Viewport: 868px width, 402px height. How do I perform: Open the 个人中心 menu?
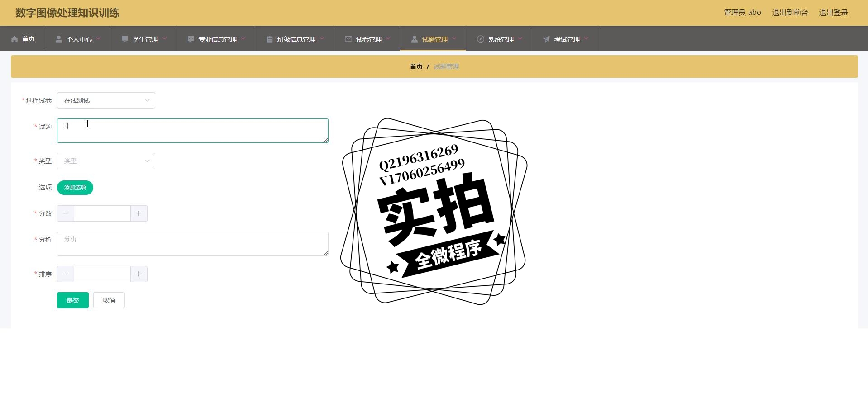(77, 38)
